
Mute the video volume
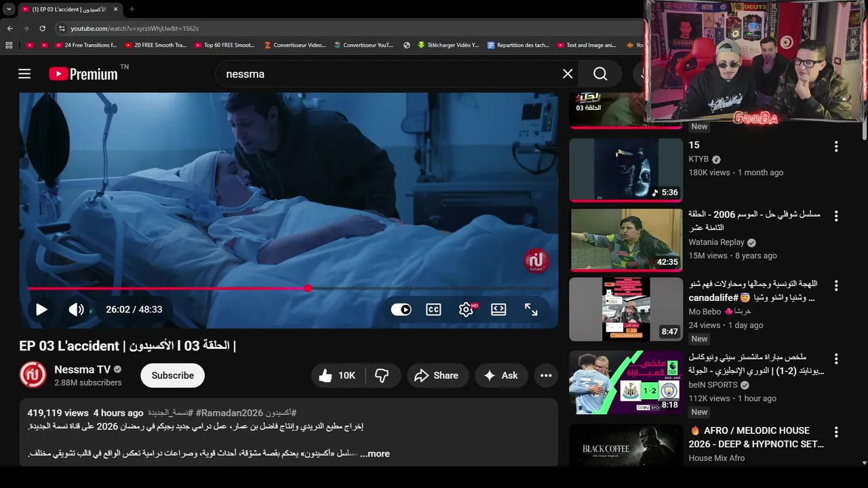(76, 309)
